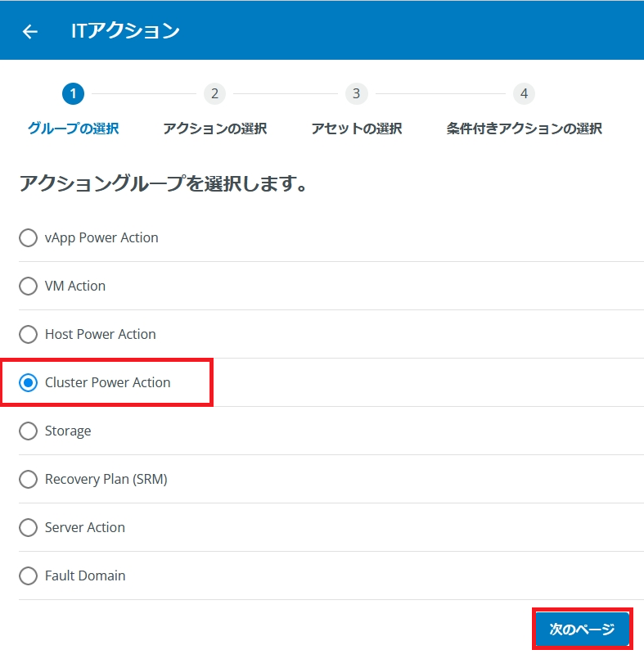Select Cluster Power Action radio button
The image size is (644, 668).
coord(29,382)
